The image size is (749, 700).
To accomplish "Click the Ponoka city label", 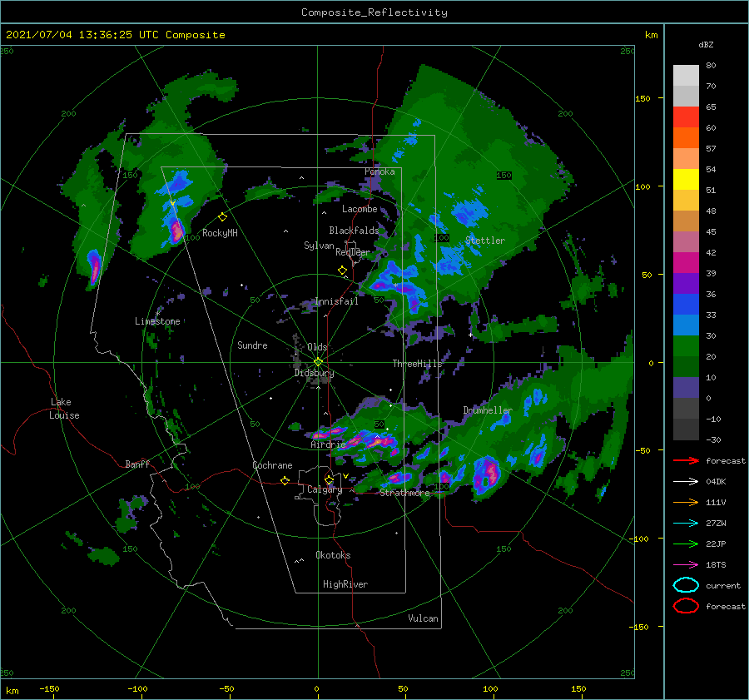I will click(379, 171).
